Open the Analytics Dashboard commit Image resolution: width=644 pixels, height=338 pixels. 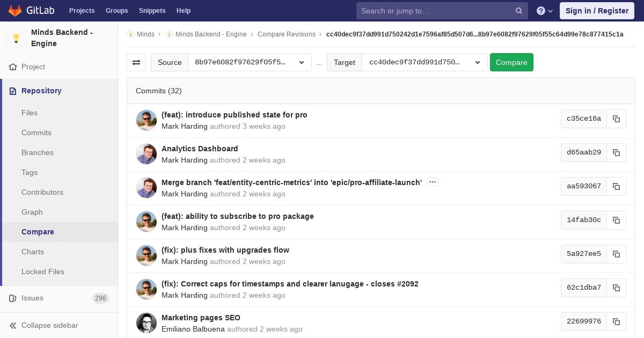200,149
